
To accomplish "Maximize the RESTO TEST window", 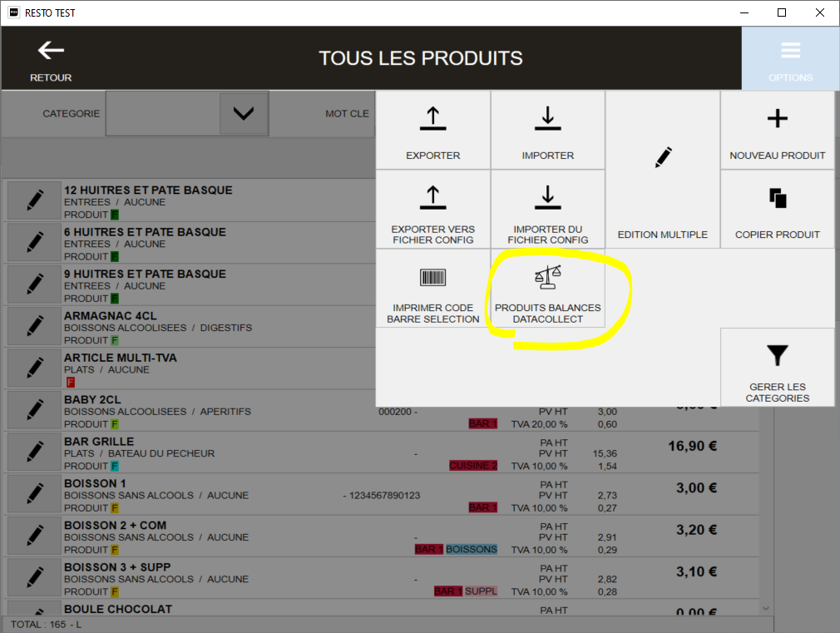I will click(x=782, y=12).
